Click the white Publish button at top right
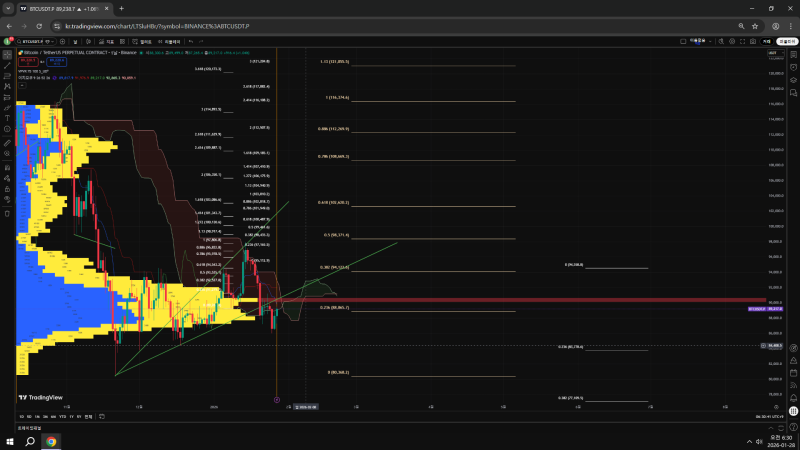The width and height of the screenshot is (800, 450). tap(787, 41)
